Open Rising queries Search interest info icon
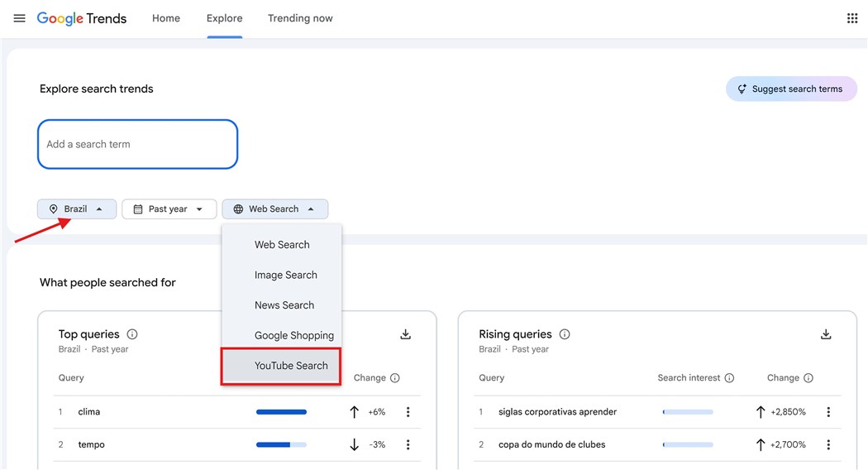868x470 pixels. 730,378
